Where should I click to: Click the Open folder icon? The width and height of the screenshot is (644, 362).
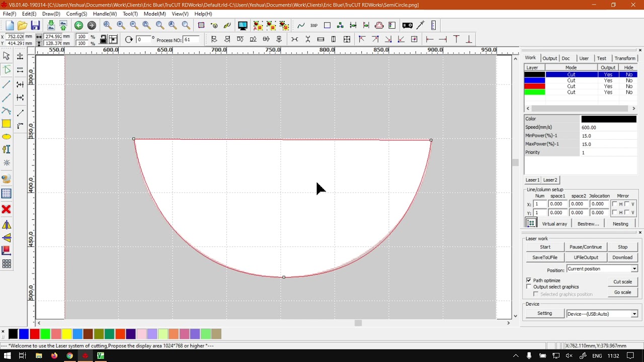22,26
